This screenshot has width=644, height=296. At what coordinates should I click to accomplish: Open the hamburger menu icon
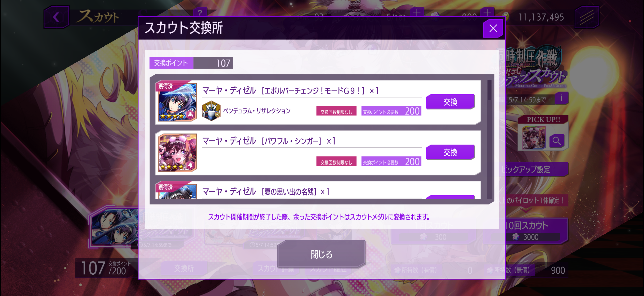[x=587, y=17]
